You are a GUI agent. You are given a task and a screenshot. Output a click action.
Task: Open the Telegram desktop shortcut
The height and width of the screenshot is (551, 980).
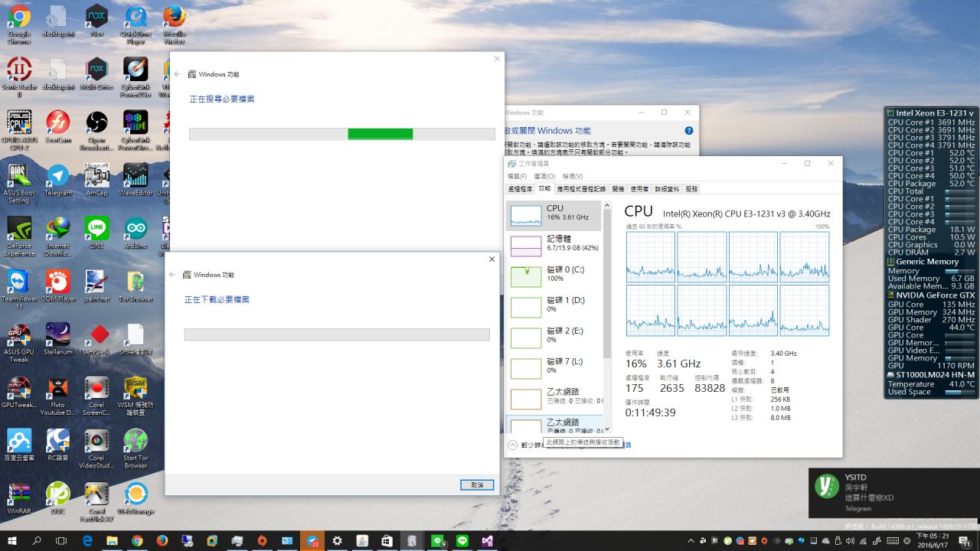pos(57,177)
